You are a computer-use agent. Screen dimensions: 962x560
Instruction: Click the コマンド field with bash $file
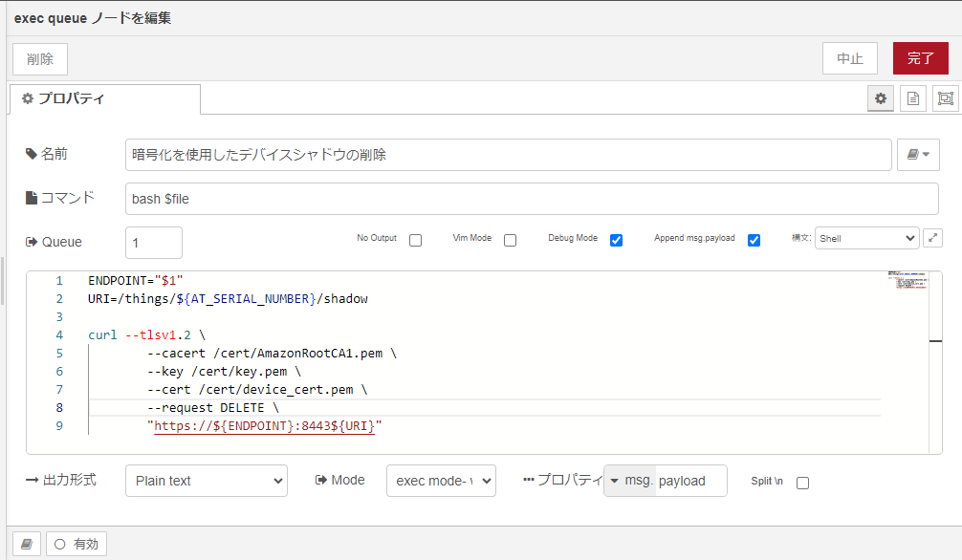[x=532, y=199]
